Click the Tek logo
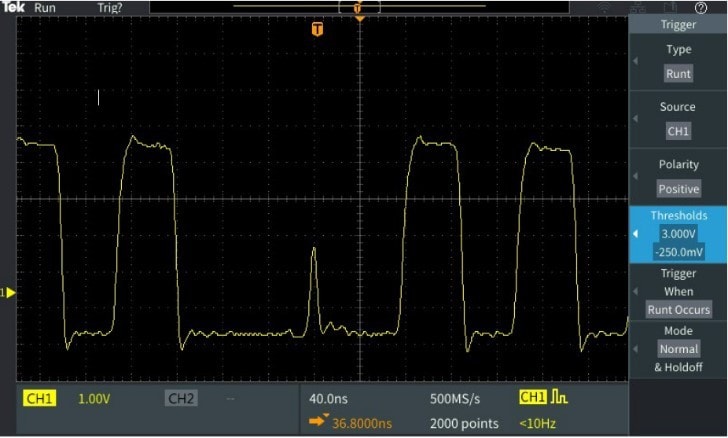 click(13, 7)
